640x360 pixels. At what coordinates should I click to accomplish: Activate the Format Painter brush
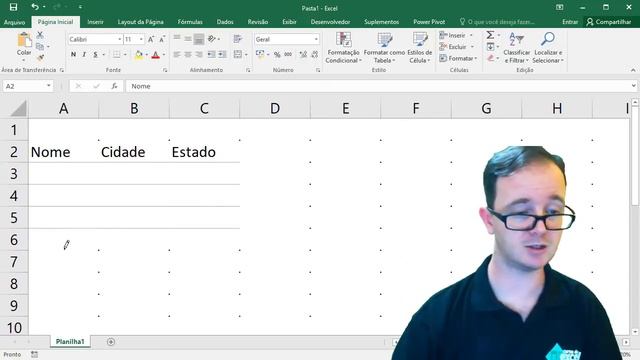[x=40, y=58]
